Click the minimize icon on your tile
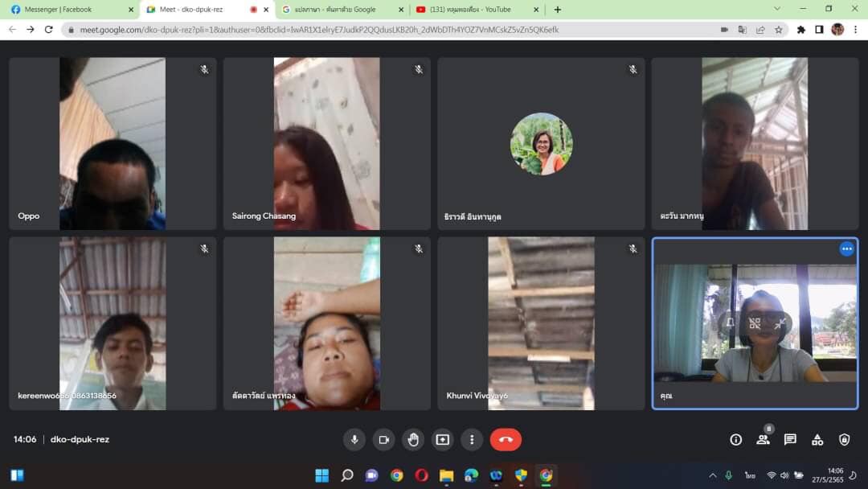 coord(780,323)
